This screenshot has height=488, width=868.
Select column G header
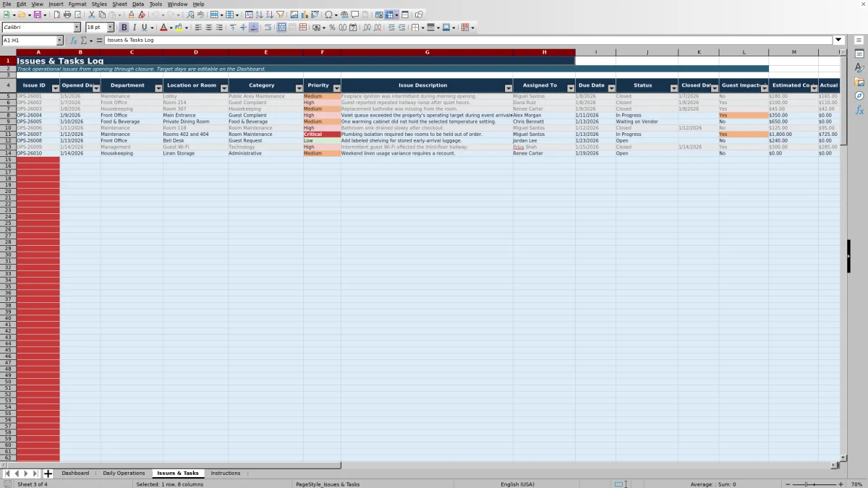[x=427, y=52]
